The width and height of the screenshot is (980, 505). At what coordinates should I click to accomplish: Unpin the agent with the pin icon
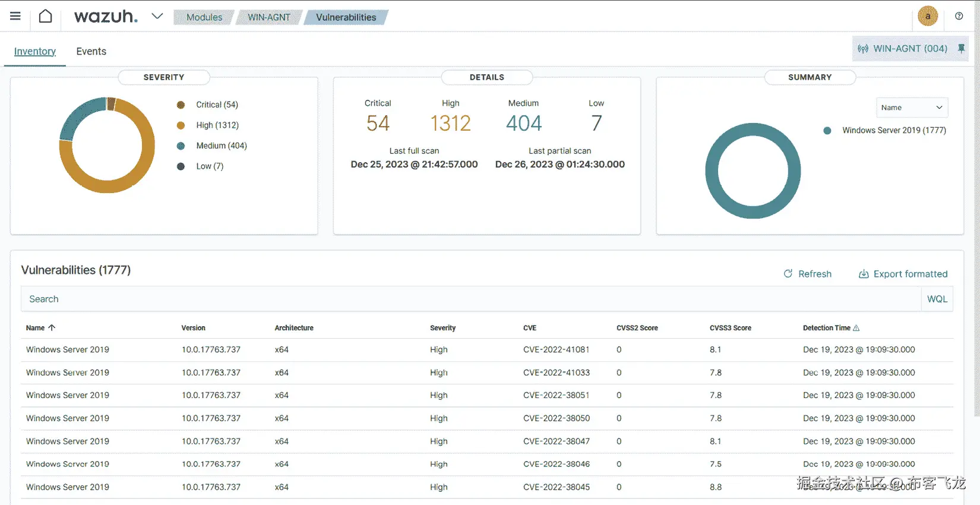[x=961, y=49]
